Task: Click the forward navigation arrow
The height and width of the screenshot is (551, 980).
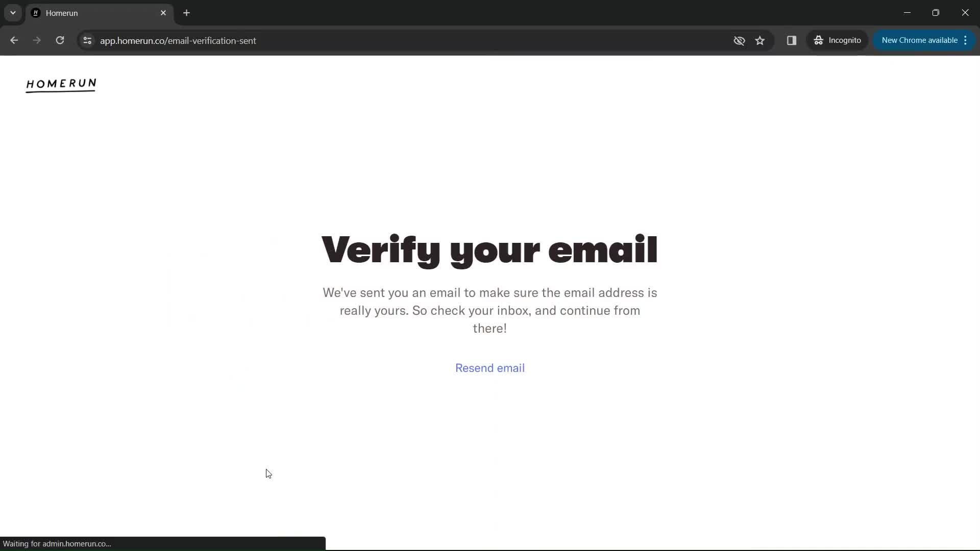Action: click(x=36, y=40)
